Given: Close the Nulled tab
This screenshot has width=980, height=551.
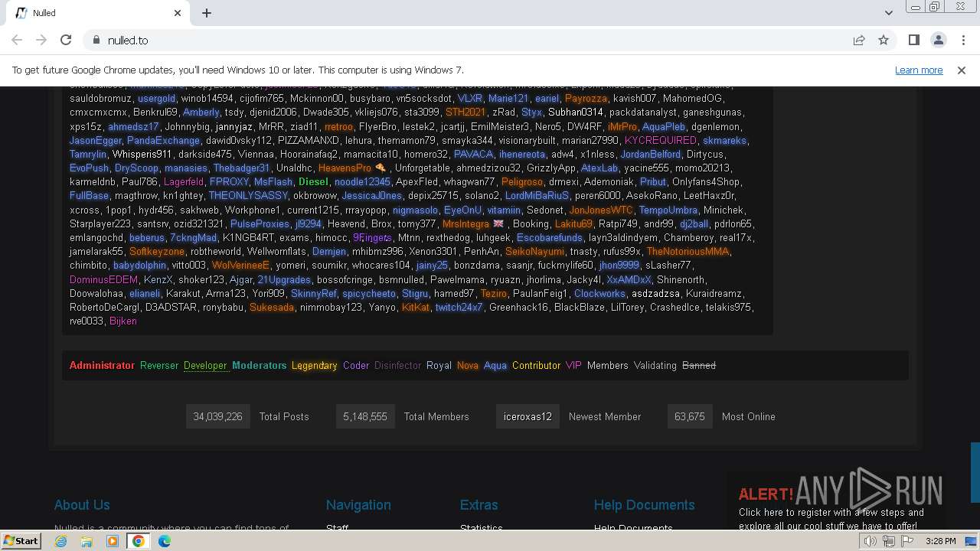Looking at the screenshot, I should (178, 13).
